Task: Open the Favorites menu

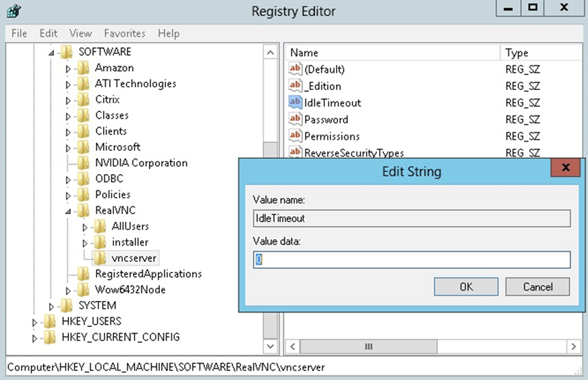Action: click(x=124, y=33)
